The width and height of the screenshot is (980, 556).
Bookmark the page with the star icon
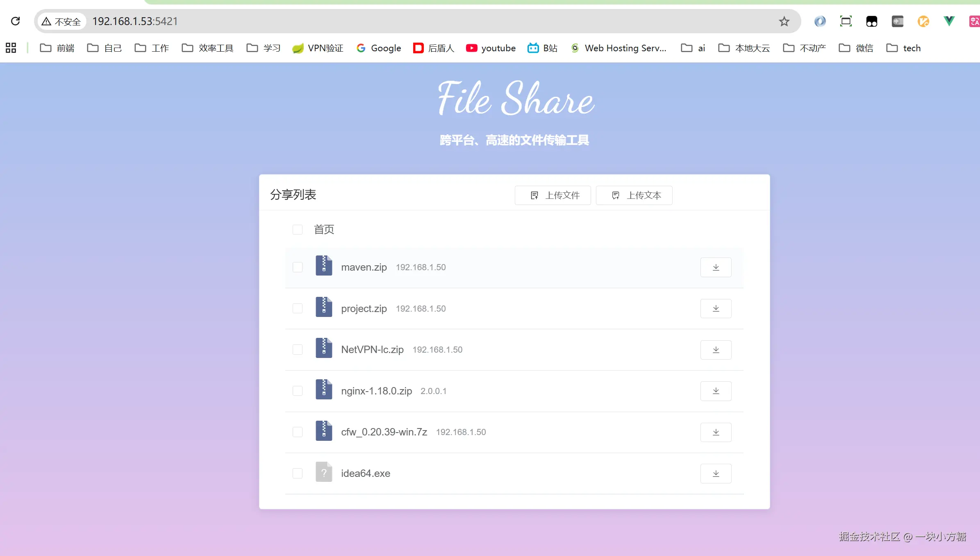[x=784, y=21]
